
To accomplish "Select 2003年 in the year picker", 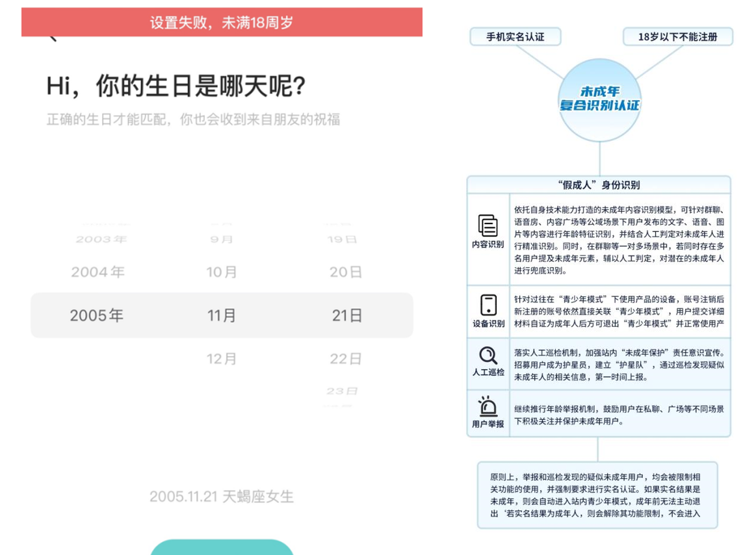I will (x=101, y=239).
